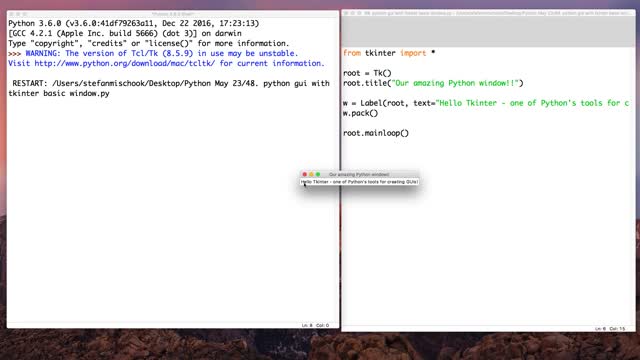Click the 'w = Label(root, text=' line in editor

coord(486,103)
